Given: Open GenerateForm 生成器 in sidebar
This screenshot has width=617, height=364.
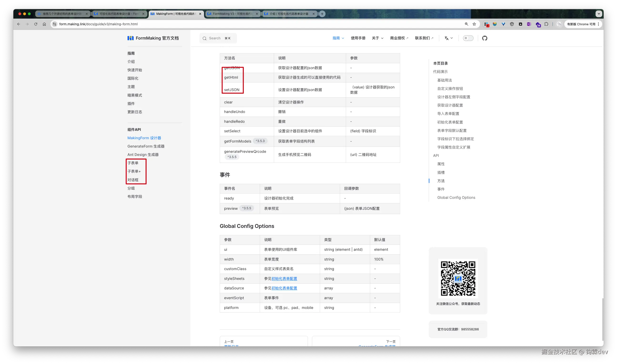Looking at the screenshot, I should click(x=146, y=146).
